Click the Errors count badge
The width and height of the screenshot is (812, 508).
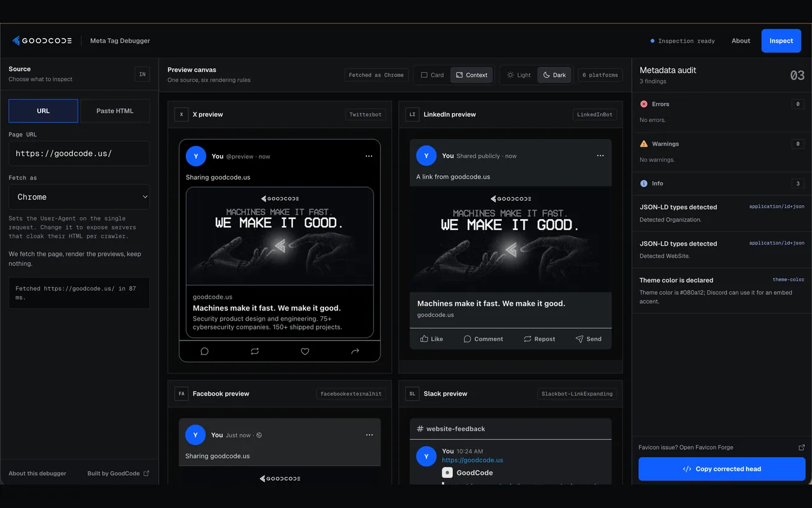click(x=798, y=104)
